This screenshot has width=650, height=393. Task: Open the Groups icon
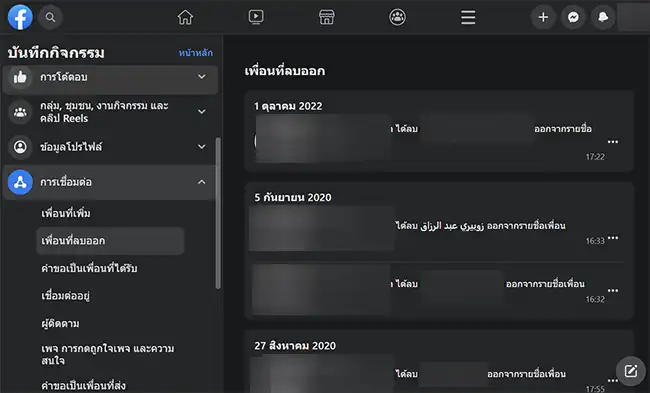tap(398, 17)
